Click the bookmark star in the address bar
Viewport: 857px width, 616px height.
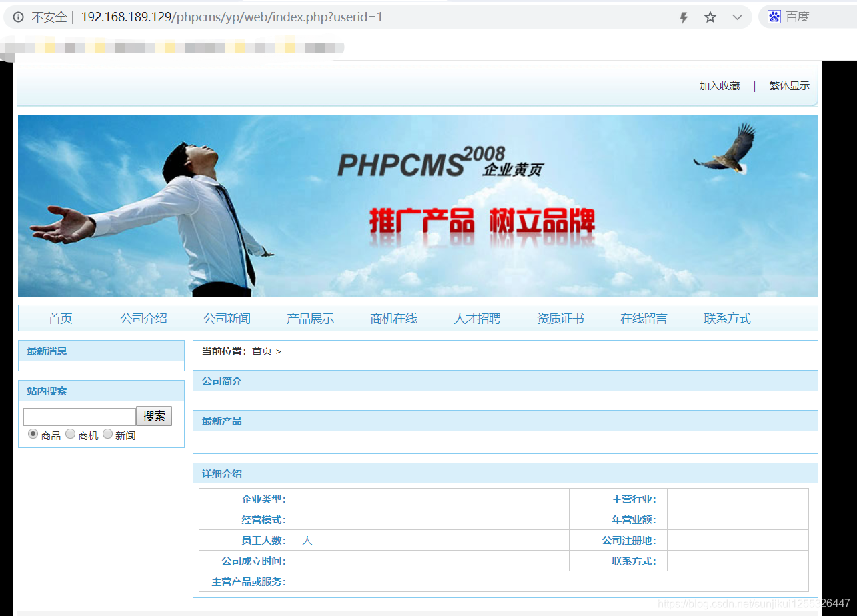[710, 17]
